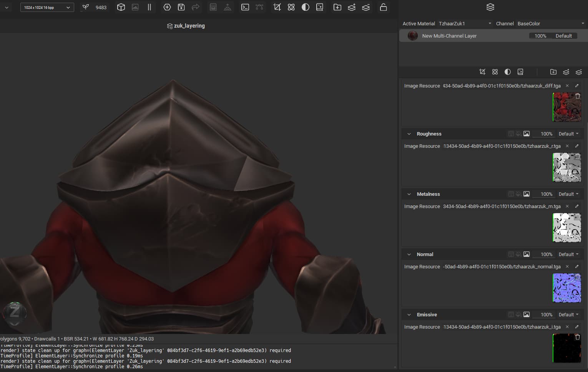Clear the tzhaarzuk_diff.tga image resource with the X
The width and height of the screenshot is (588, 372).
click(567, 86)
